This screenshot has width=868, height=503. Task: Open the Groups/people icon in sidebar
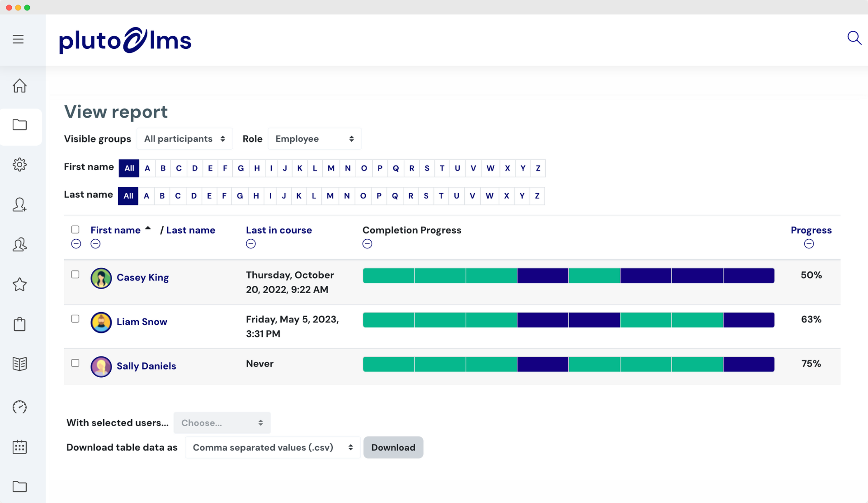coord(20,244)
